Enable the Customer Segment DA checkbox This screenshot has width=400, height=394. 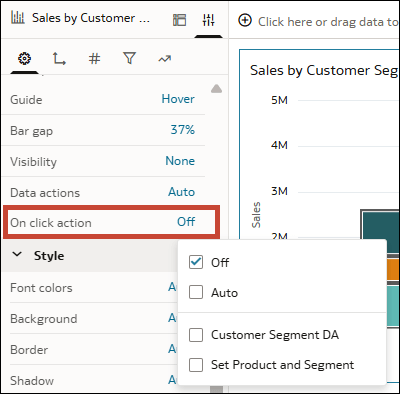[196, 335]
